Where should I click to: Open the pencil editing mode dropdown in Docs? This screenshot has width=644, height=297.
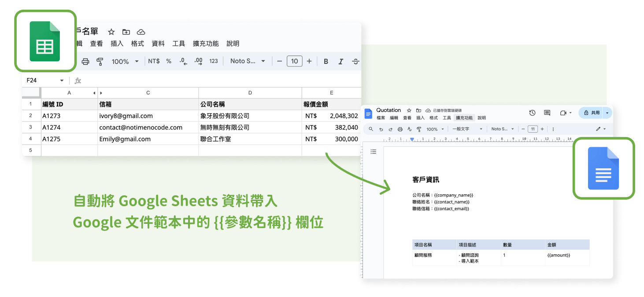click(601, 129)
